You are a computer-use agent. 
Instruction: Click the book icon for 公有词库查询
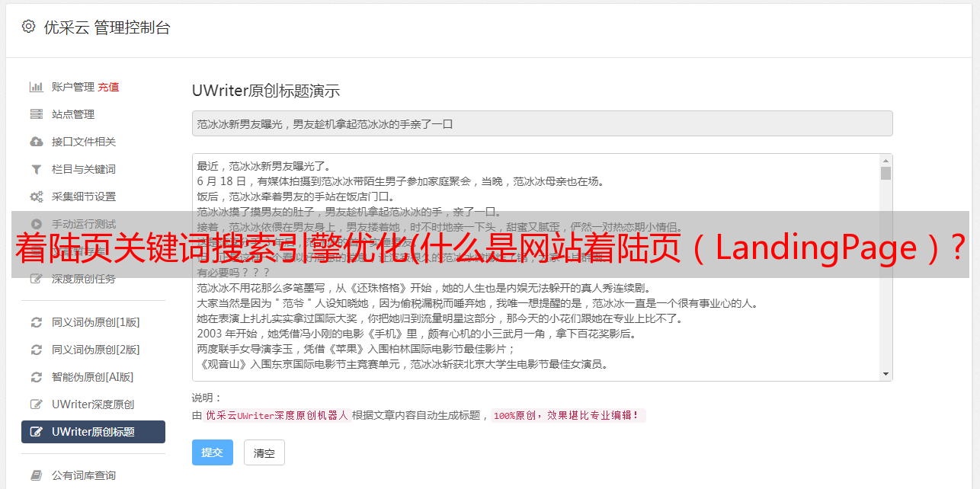click(x=36, y=475)
